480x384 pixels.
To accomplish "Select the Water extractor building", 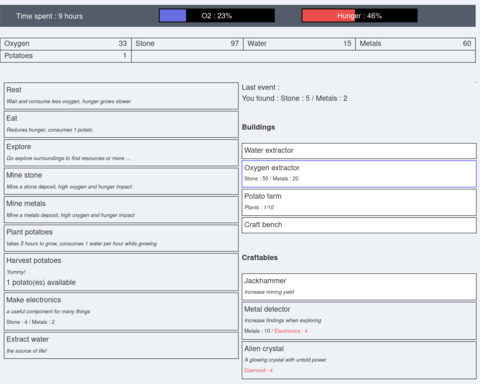I will (359, 151).
